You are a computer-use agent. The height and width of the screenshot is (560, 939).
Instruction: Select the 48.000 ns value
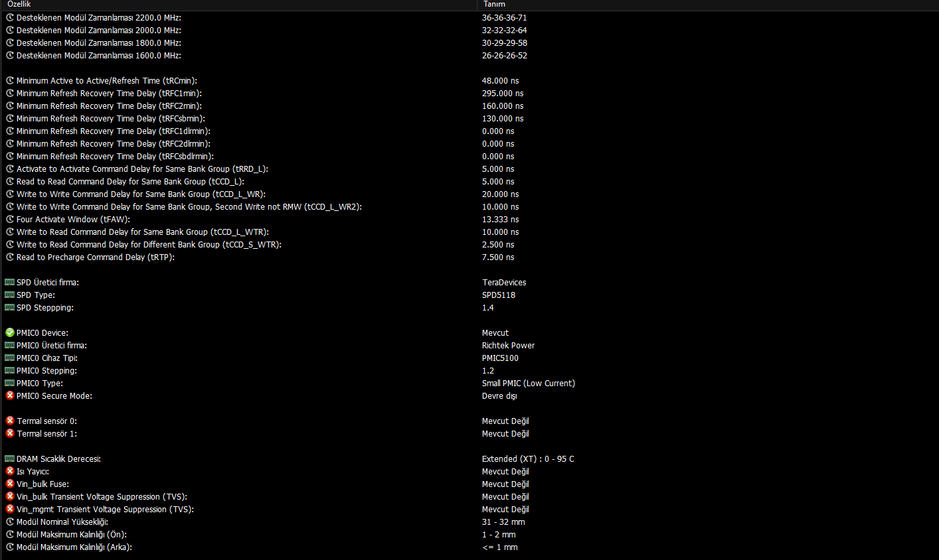tap(501, 81)
